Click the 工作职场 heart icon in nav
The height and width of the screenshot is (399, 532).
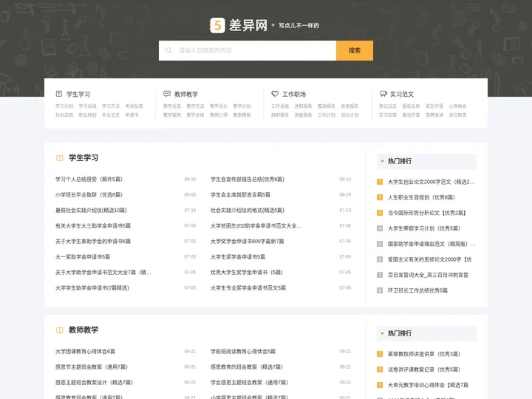[x=275, y=94]
